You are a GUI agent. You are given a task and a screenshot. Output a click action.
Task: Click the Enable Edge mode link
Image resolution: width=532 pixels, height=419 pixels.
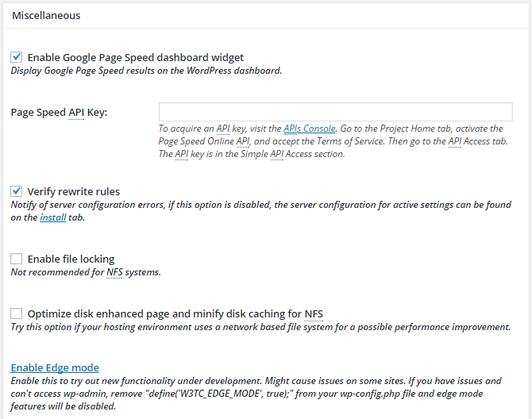tap(55, 367)
